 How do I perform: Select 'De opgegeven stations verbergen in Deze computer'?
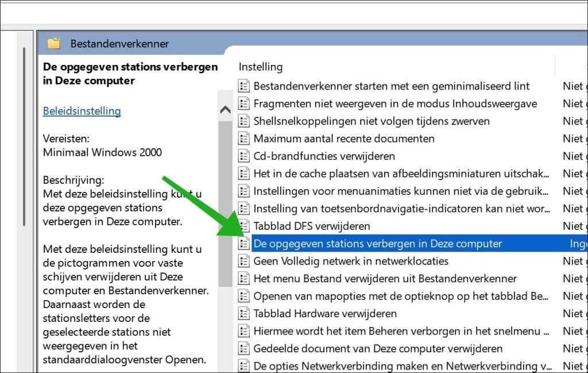click(x=356, y=243)
